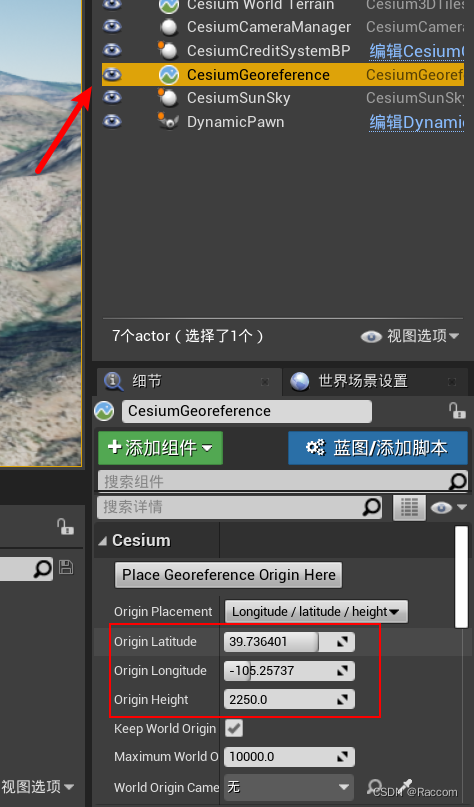
Task: Click DynamicPawn pawn icon
Action: point(168,121)
